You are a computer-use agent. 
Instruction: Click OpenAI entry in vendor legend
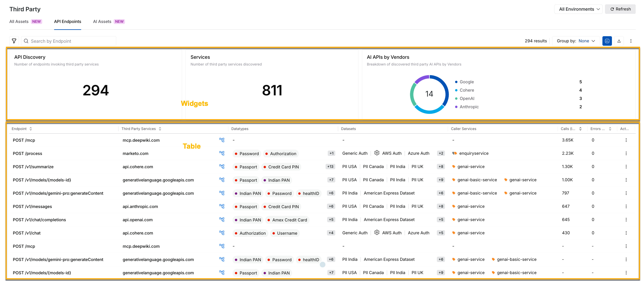click(x=467, y=98)
